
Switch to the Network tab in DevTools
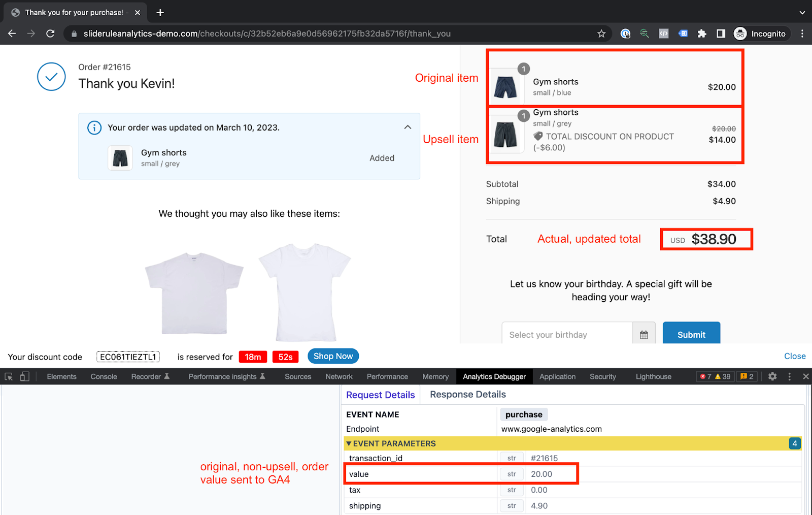coord(339,376)
